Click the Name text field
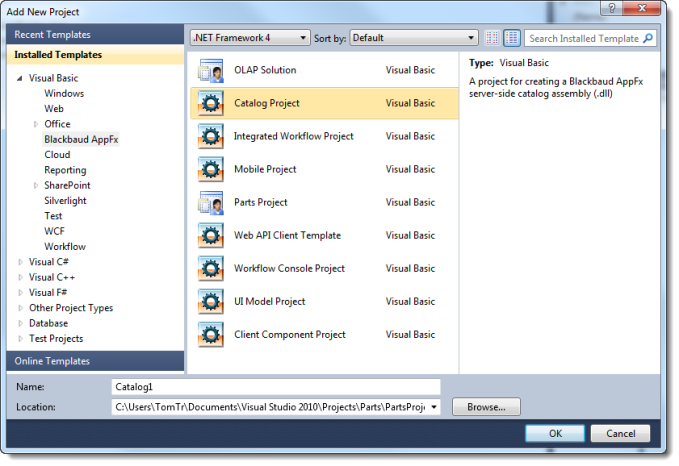This screenshot has height=466, width=679. pos(276,387)
